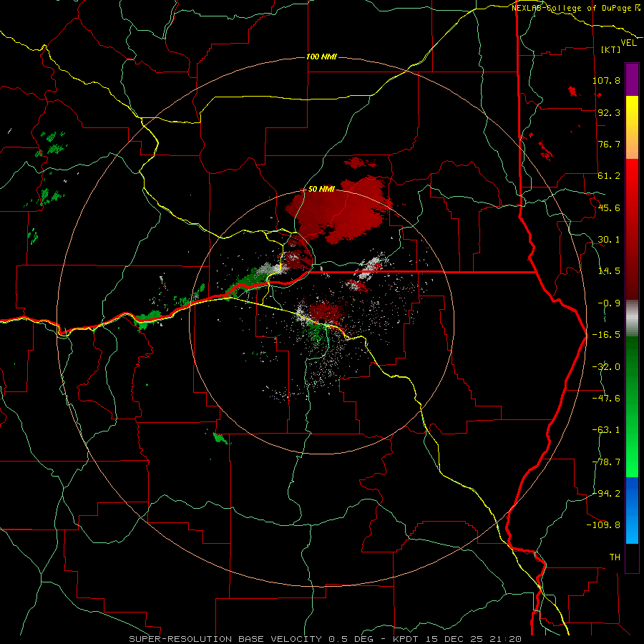This screenshot has width=644, height=644.
Task: Select the -94.2 scale value
Action: click(x=606, y=493)
